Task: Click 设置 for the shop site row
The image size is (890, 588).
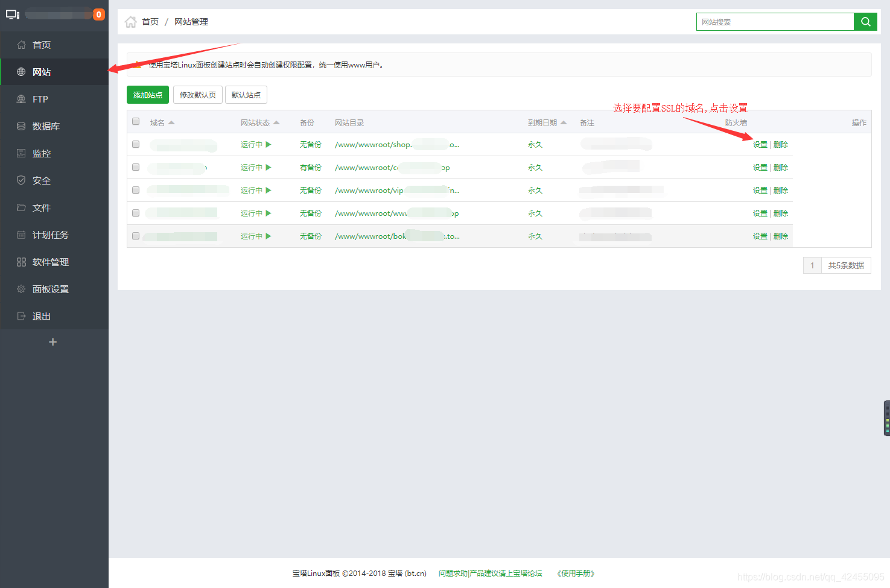Action: pos(760,144)
